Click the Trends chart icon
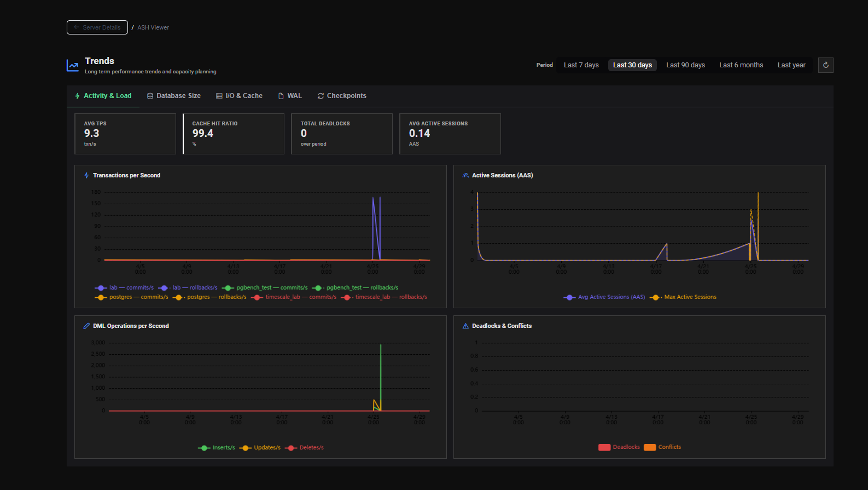The height and width of the screenshot is (490, 868). [73, 66]
